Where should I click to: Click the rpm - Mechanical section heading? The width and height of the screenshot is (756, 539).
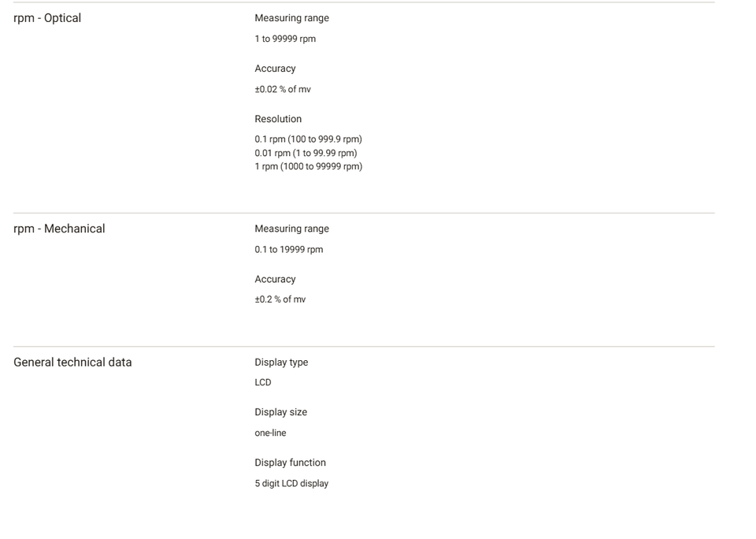pos(59,229)
